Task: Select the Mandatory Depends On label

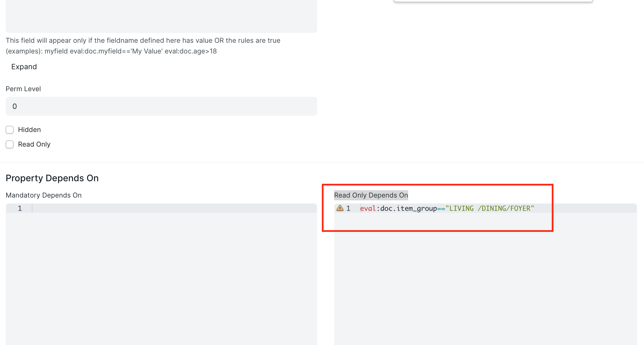Action: point(44,195)
